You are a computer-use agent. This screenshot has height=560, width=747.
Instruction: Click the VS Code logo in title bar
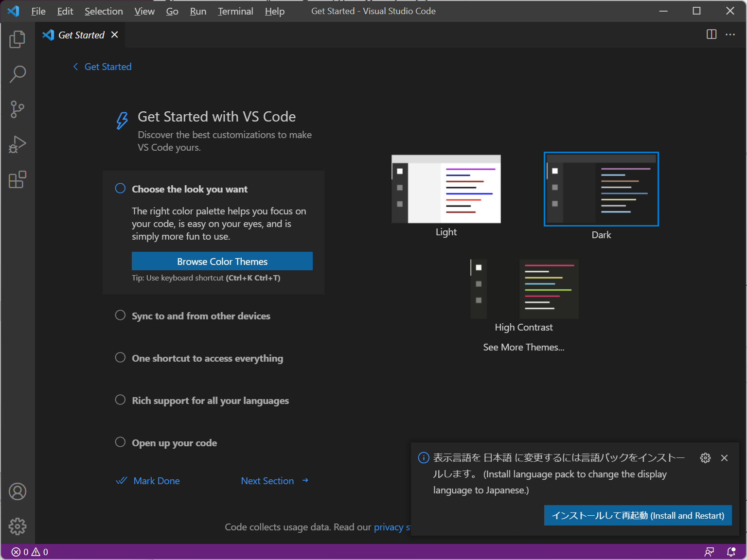tap(14, 11)
